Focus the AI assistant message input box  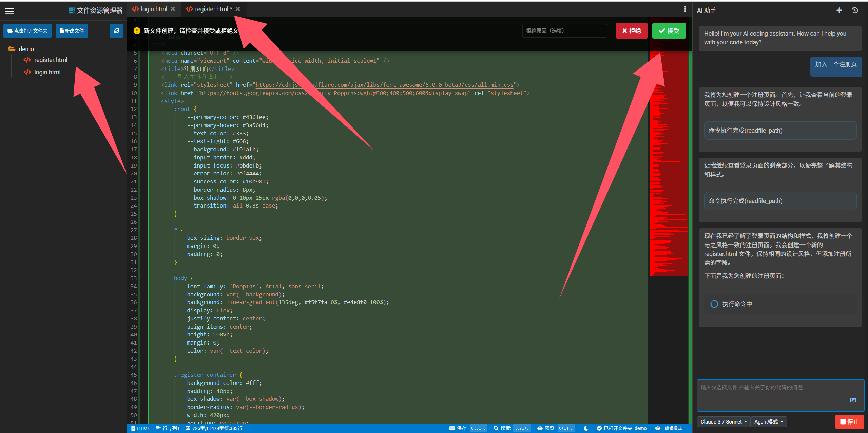click(x=780, y=395)
